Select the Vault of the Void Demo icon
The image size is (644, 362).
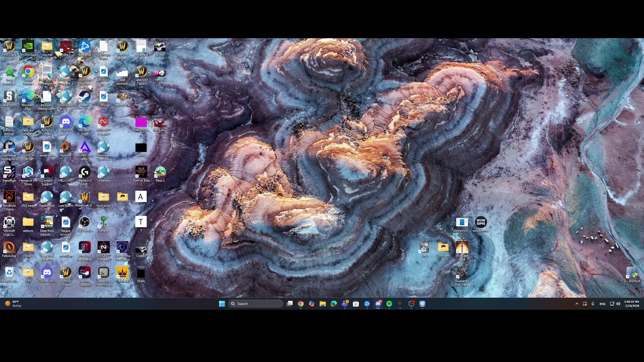coord(122,251)
